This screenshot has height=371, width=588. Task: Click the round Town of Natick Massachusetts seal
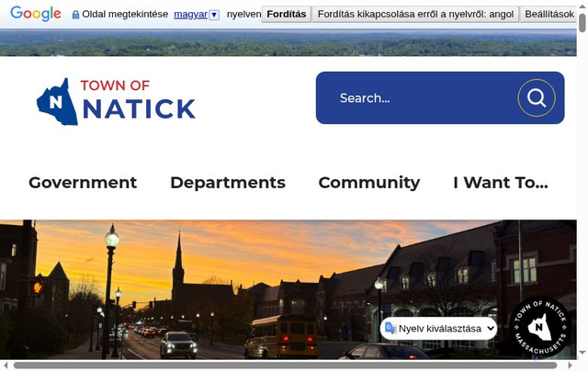[x=539, y=327]
